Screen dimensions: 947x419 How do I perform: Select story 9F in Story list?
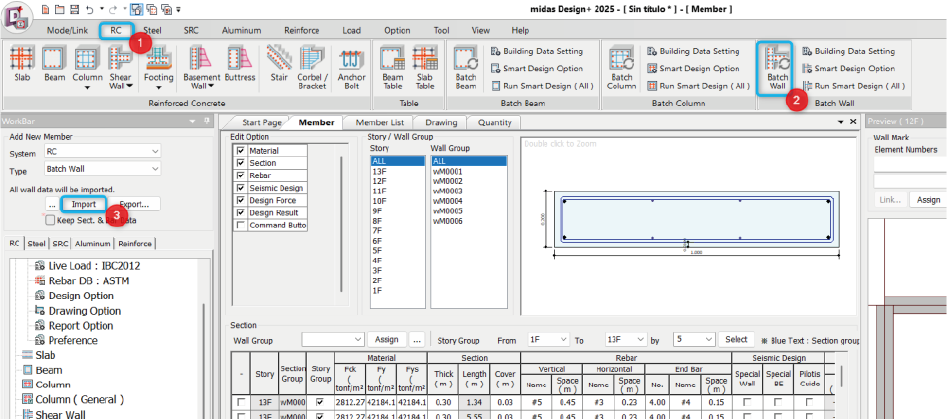tap(377, 211)
